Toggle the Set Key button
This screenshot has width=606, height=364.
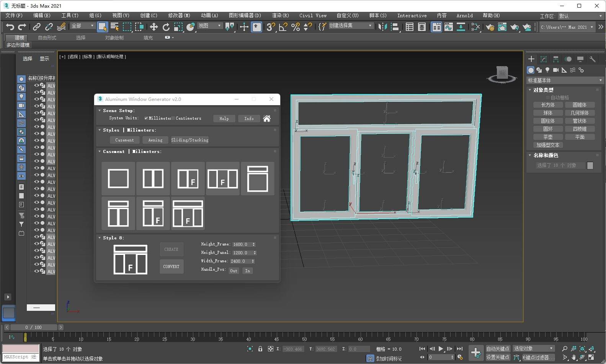point(498,357)
